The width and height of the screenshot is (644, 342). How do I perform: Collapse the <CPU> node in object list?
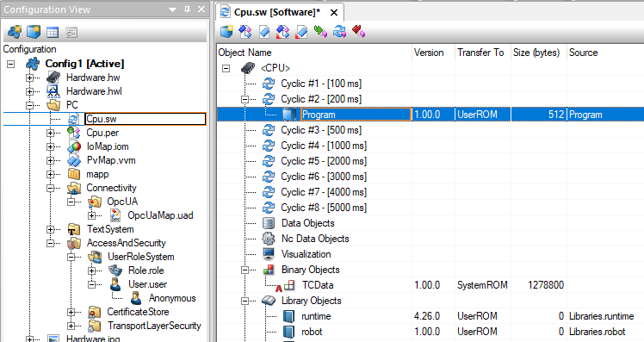[x=226, y=68]
